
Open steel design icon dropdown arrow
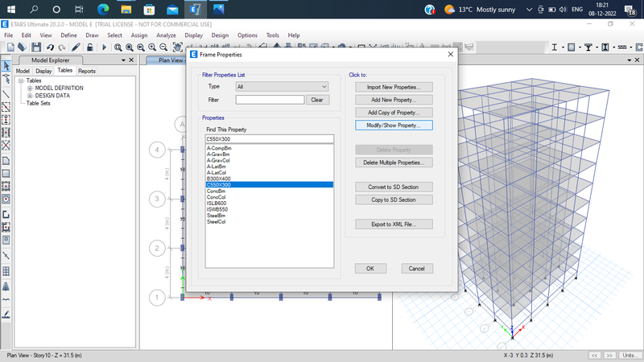point(563,47)
